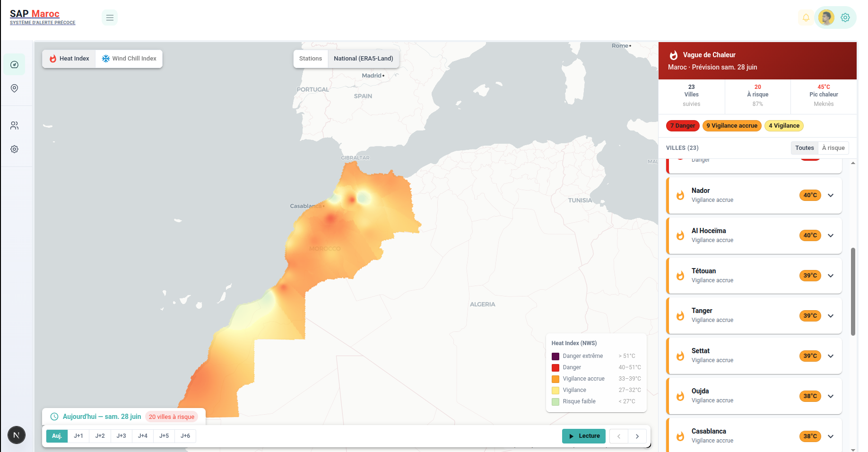The height and width of the screenshot is (452, 868).
Task: Click the Nador flame icon
Action: (680, 195)
